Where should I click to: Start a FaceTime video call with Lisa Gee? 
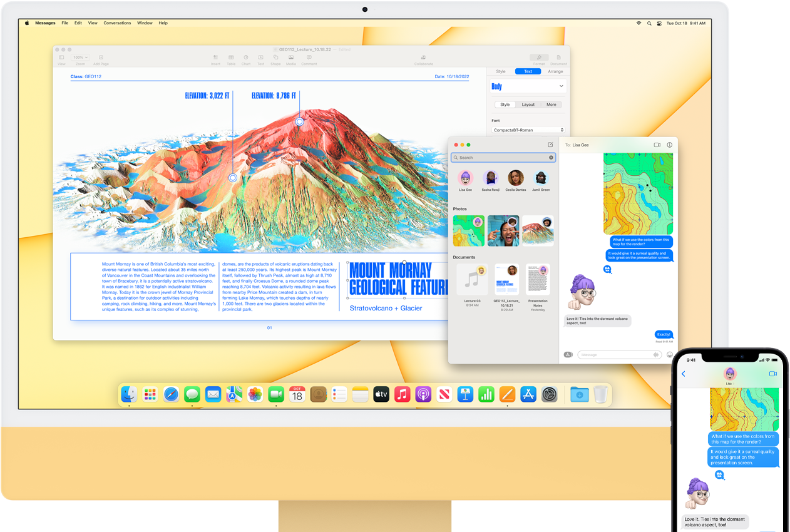657,145
